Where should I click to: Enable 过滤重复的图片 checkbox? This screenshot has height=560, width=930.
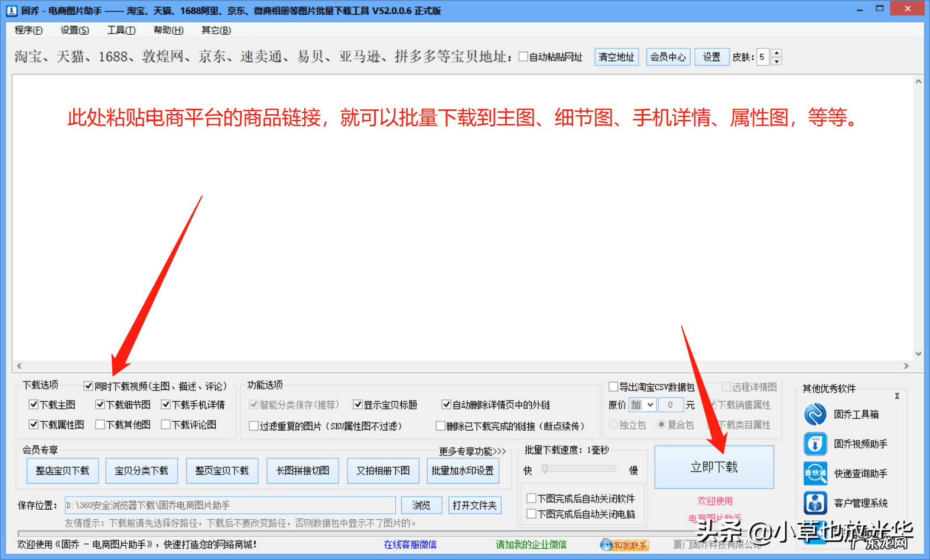pos(253,426)
